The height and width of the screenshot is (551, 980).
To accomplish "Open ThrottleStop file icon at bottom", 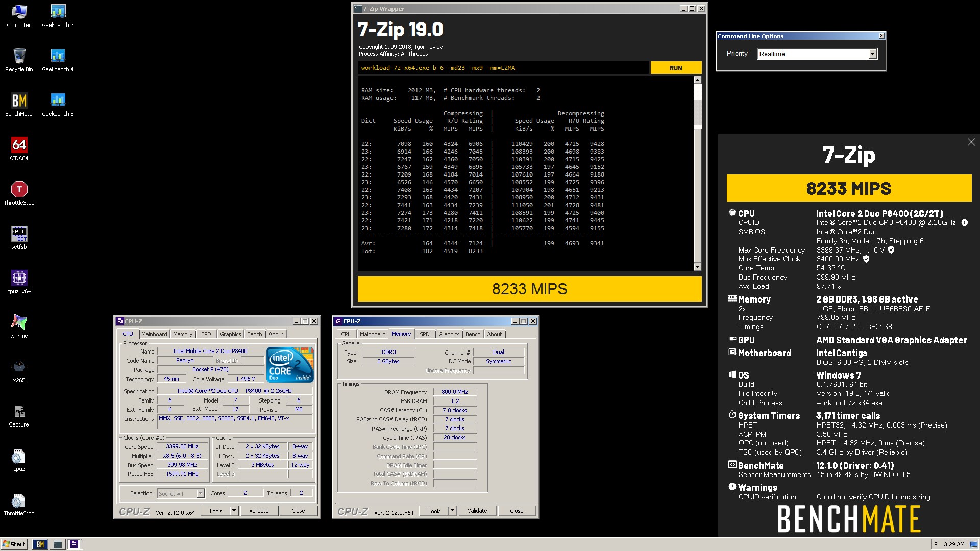I will click(x=19, y=504).
